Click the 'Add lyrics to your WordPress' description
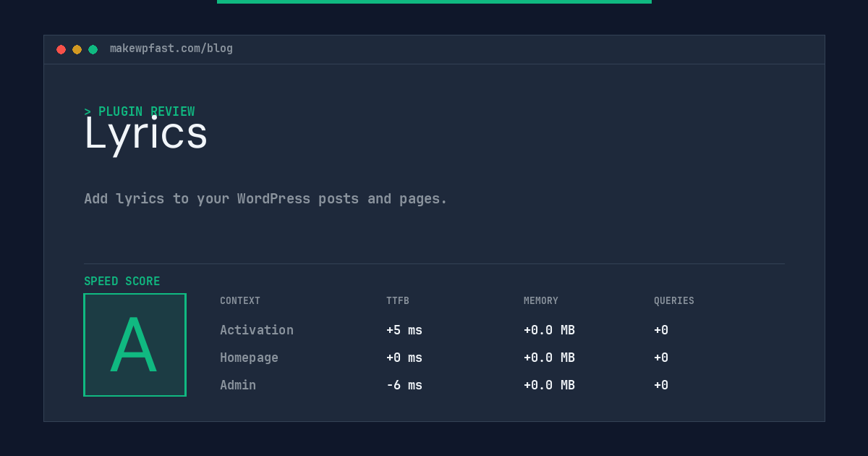868x456 pixels. (265, 198)
